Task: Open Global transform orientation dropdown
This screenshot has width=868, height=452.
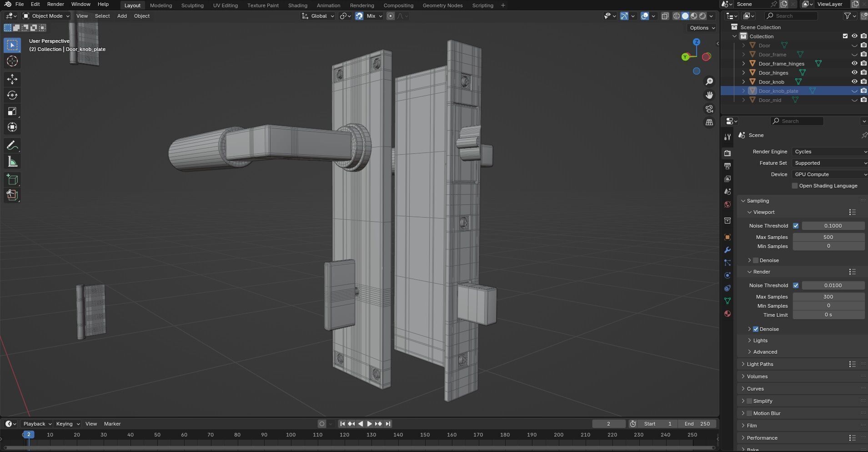Action: [x=318, y=16]
